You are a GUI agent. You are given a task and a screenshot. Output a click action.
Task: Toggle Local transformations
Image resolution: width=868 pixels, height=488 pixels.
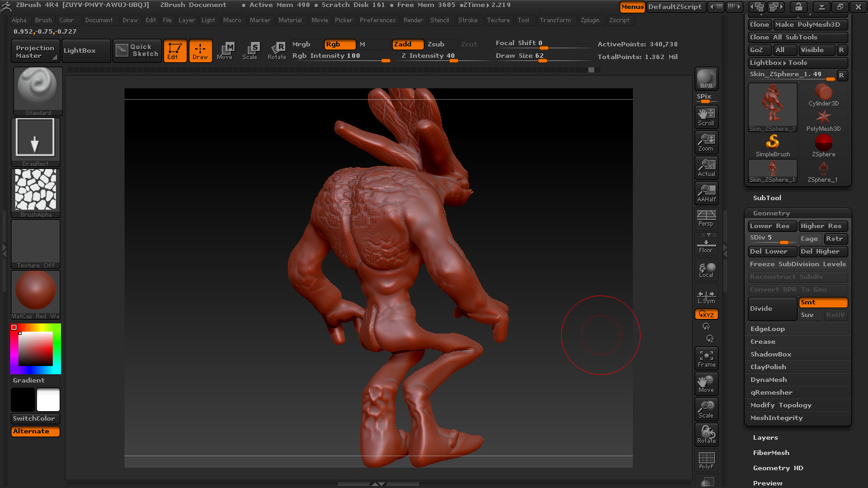706,269
